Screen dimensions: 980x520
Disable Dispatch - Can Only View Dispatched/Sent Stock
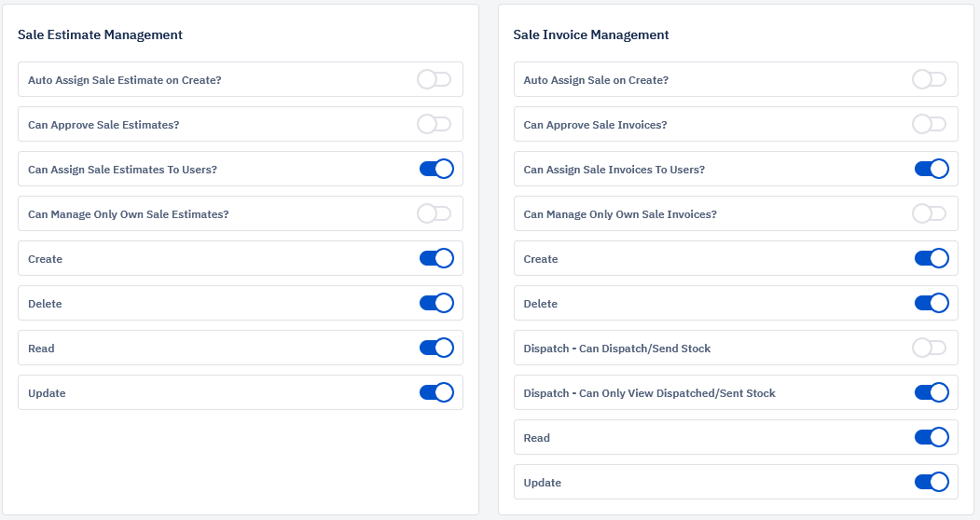point(932,392)
